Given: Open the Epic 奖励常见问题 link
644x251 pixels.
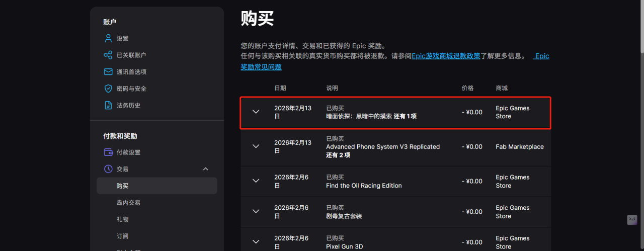Looking at the screenshot, I should click(261, 67).
